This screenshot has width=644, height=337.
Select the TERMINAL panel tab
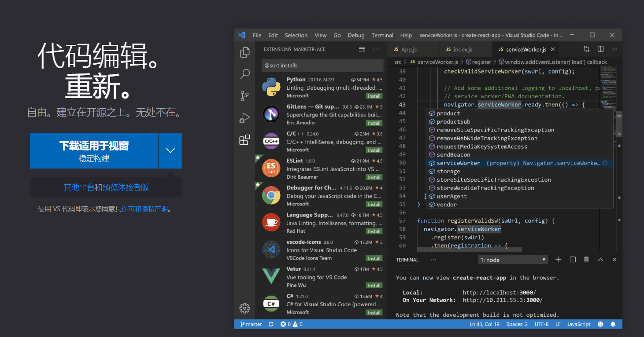407,260
